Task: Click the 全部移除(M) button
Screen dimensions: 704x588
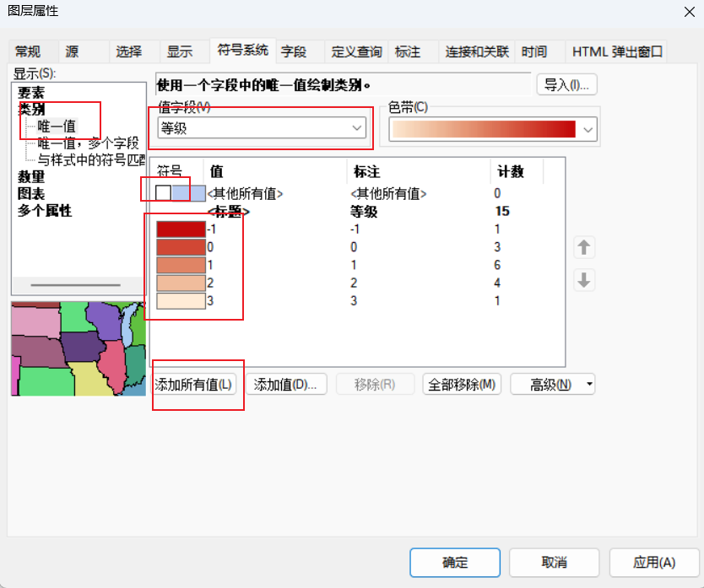Action: 462,384
